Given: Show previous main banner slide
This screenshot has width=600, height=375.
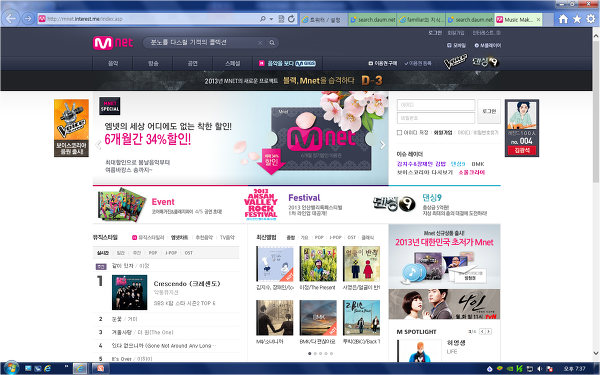Looking at the screenshot, I should point(98,145).
